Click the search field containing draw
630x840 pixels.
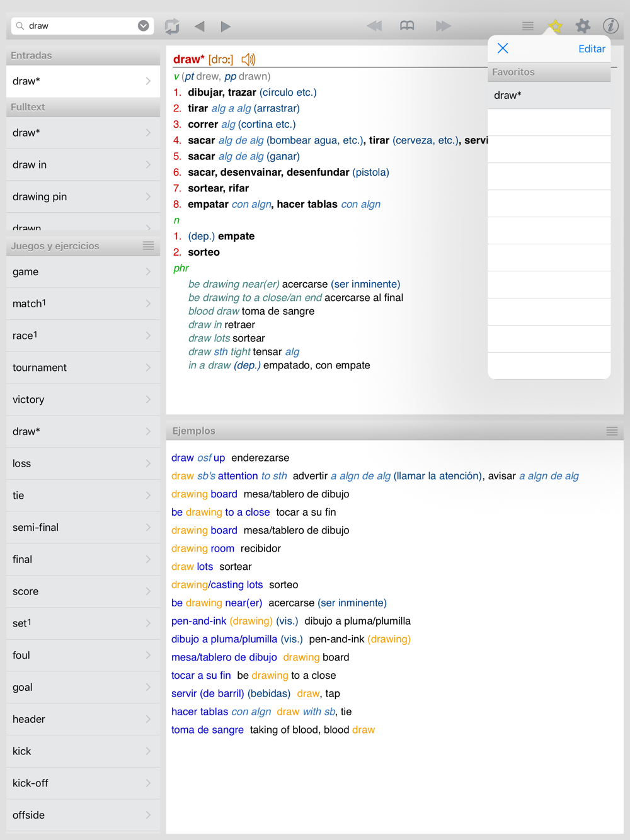(82, 26)
